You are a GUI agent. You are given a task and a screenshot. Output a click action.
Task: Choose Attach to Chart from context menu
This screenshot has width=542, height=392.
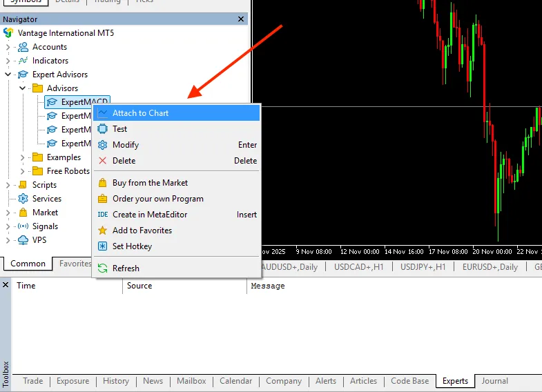click(x=140, y=113)
